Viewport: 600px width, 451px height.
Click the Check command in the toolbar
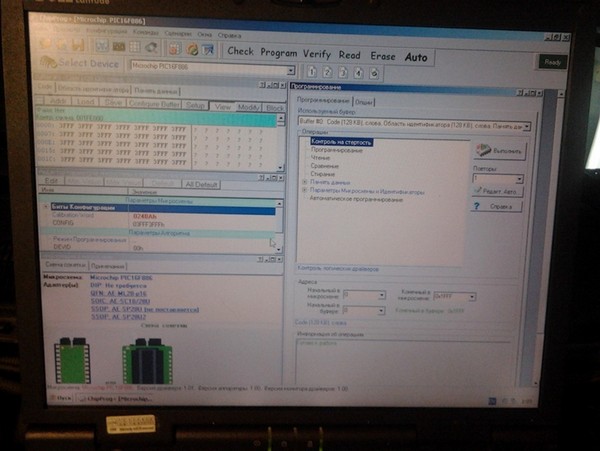pos(240,51)
